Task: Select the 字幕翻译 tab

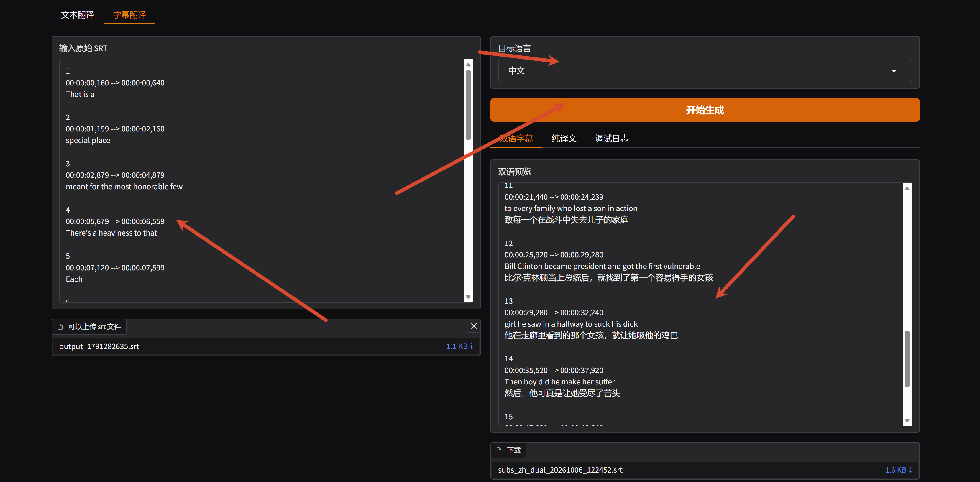Action: (129, 15)
